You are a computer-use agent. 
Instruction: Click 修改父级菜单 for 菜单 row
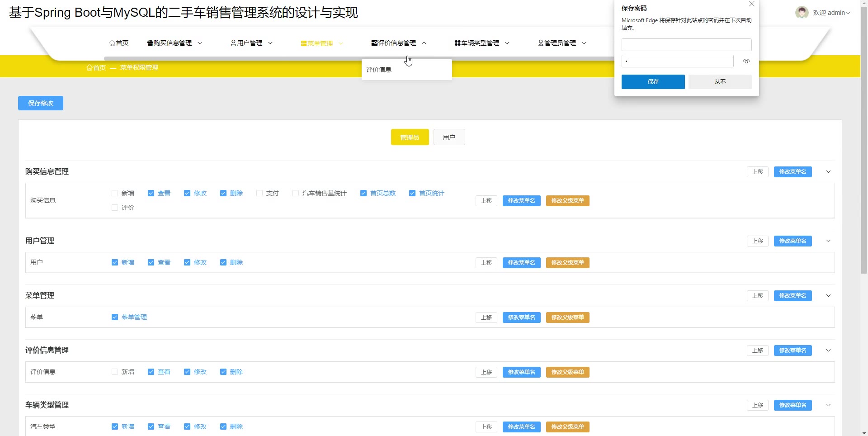[x=567, y=318]
